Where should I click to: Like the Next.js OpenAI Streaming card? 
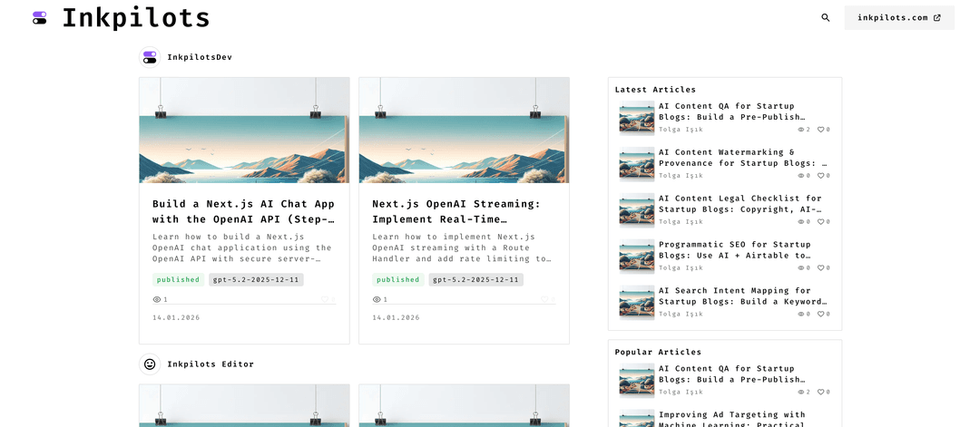tap(544, 299)
